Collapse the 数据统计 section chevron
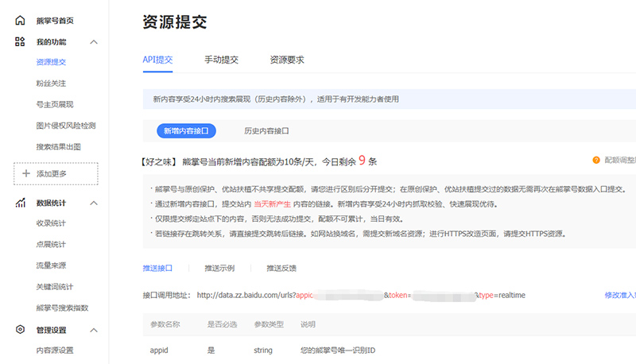The width and height of the screenshot is (636, 364). pyautogui.click(x=93, y=203)
